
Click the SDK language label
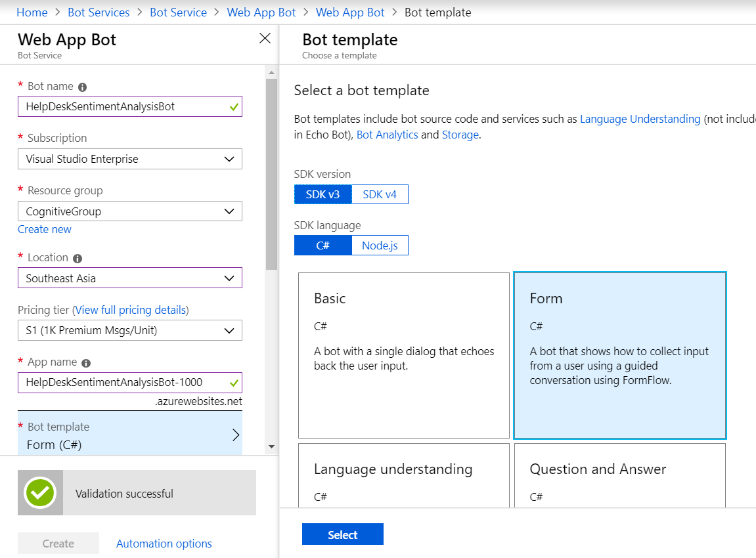tap(327, 225)
